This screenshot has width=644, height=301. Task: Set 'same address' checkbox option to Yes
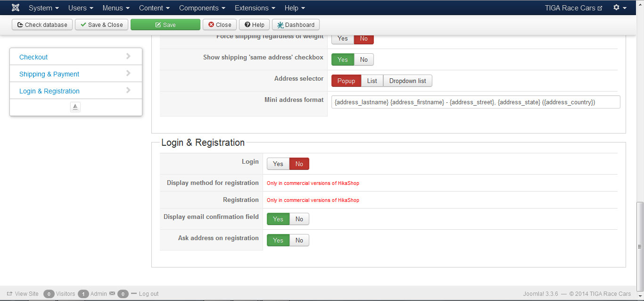coord(343,59)
